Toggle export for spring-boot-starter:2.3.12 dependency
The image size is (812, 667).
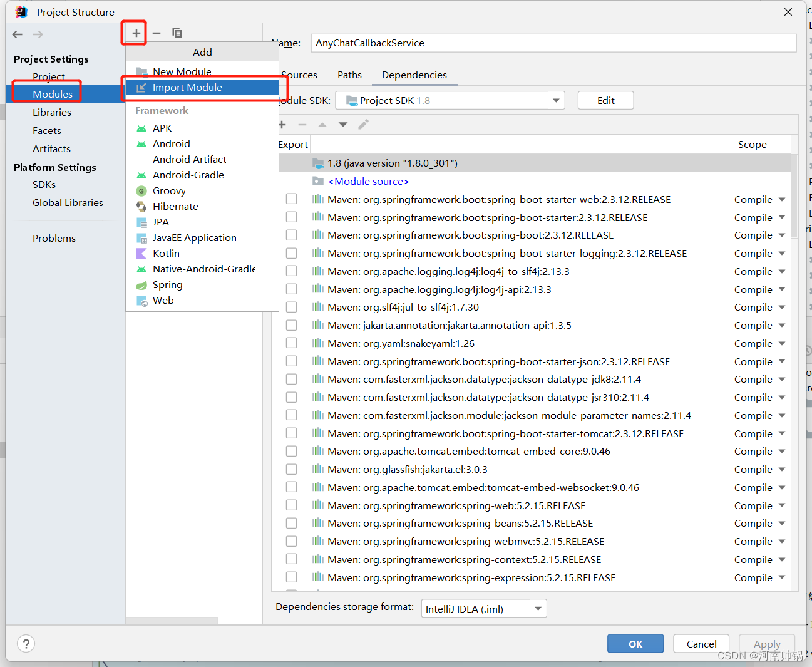(x=291, y=217)
